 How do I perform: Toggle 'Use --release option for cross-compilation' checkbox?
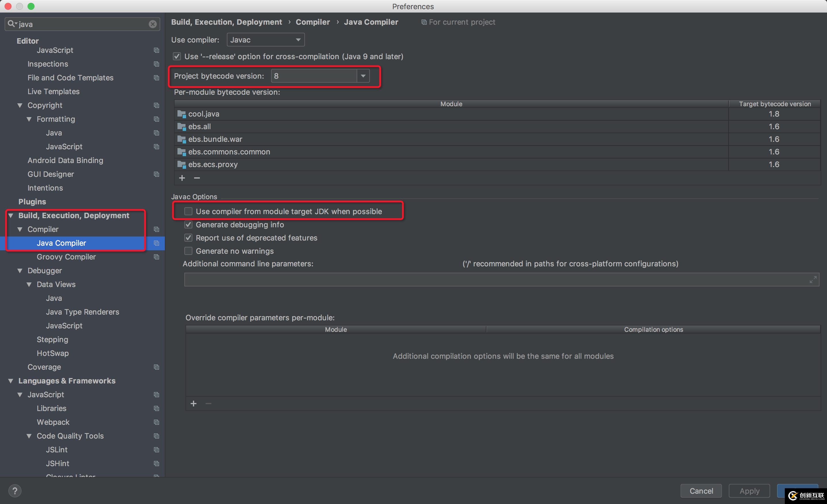click(x=178, y=56)
